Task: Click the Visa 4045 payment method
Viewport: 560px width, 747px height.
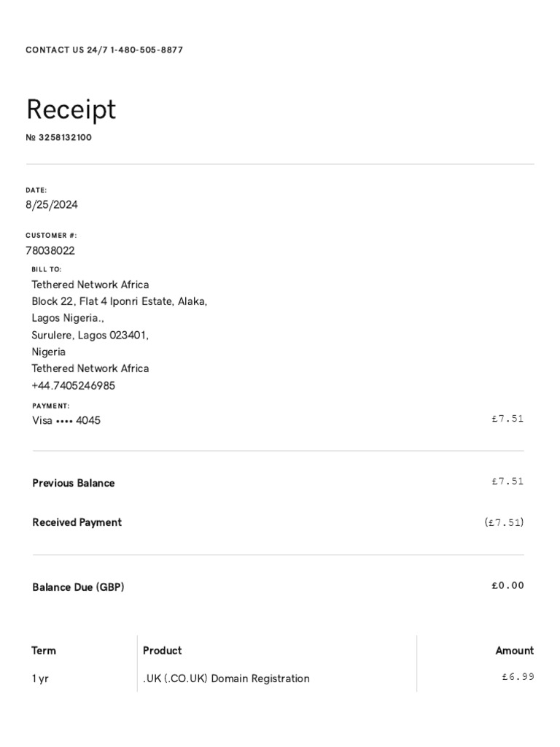Action: click(66, 421)
